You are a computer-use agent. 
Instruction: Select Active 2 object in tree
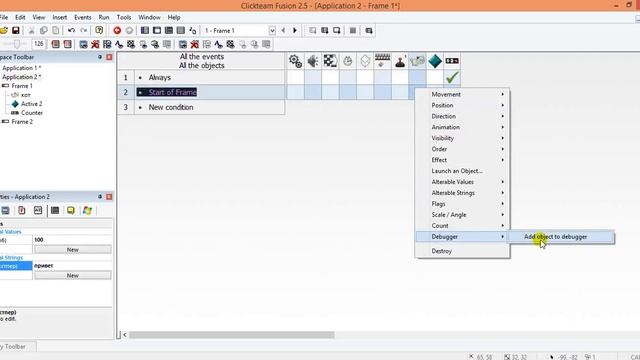pos(31,104)
